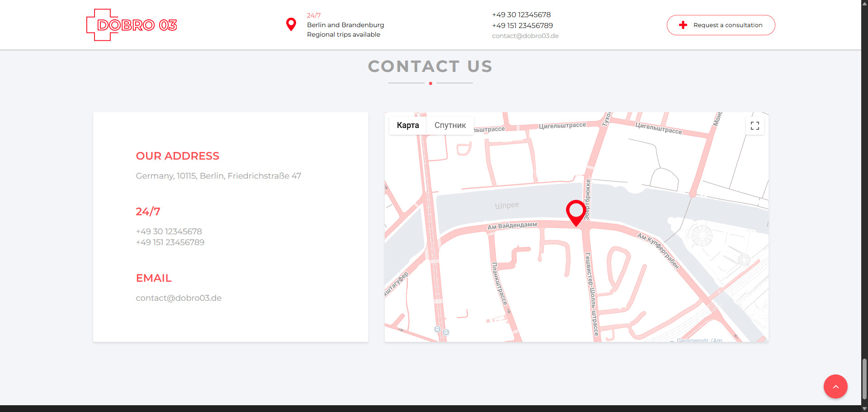The width and height of the screenshot is (868, 412).
Task: Click +49 151 23456789 in the header
Action: pos(522,26)
